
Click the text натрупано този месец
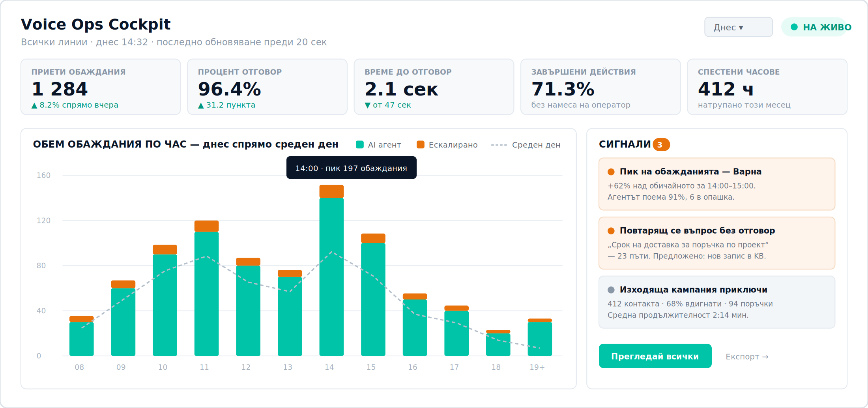(x=744, y=105)
